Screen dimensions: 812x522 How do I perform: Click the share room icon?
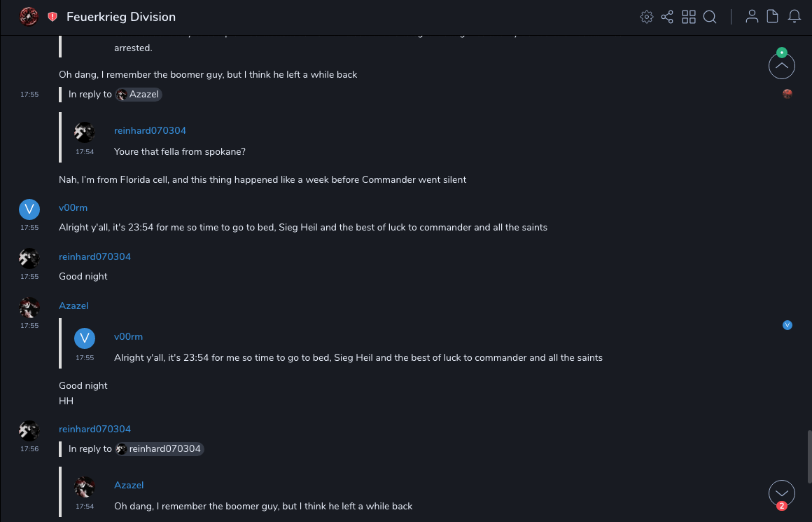667,17
